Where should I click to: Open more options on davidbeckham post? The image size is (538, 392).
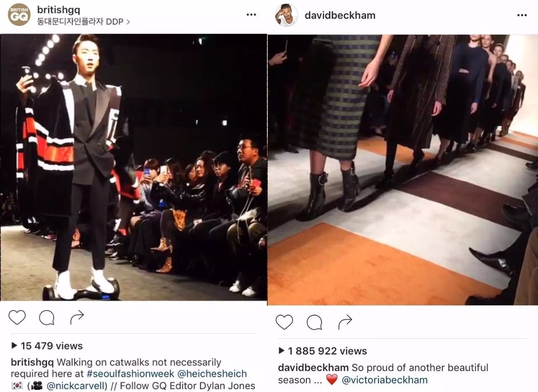(522, 16)
